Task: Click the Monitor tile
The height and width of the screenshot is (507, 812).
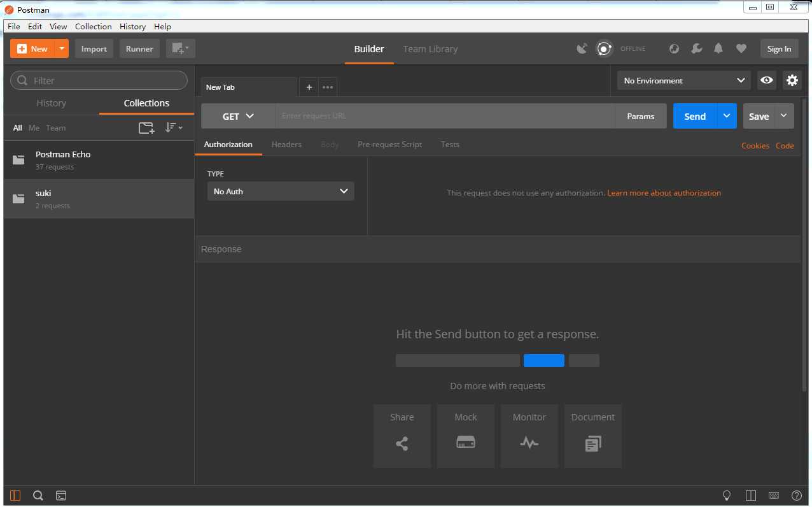Action: pyautogui.click(x=529, y=436)
